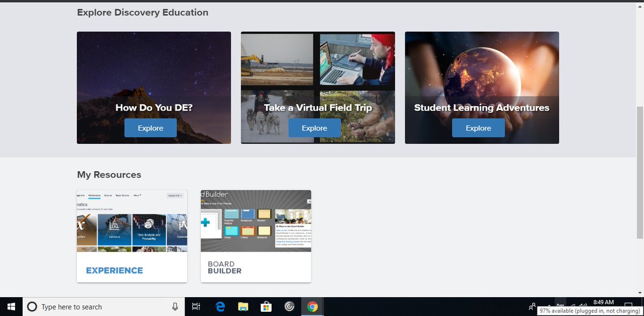This screenshot has height=316, width=644.
Task: Click the 8:49 AM taskbar clock
Action: coord(604,303)
